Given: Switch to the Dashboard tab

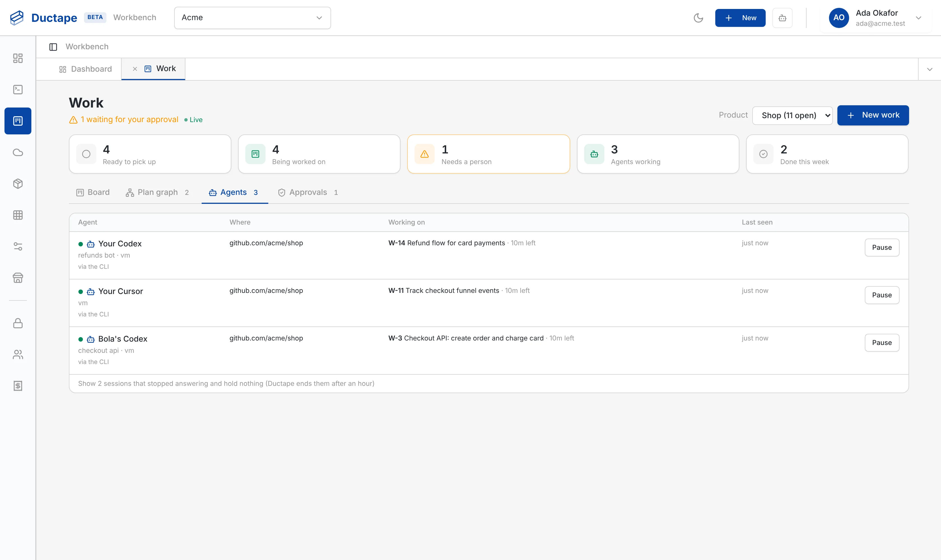Looking at the screenshot, I should click(85, 69).
